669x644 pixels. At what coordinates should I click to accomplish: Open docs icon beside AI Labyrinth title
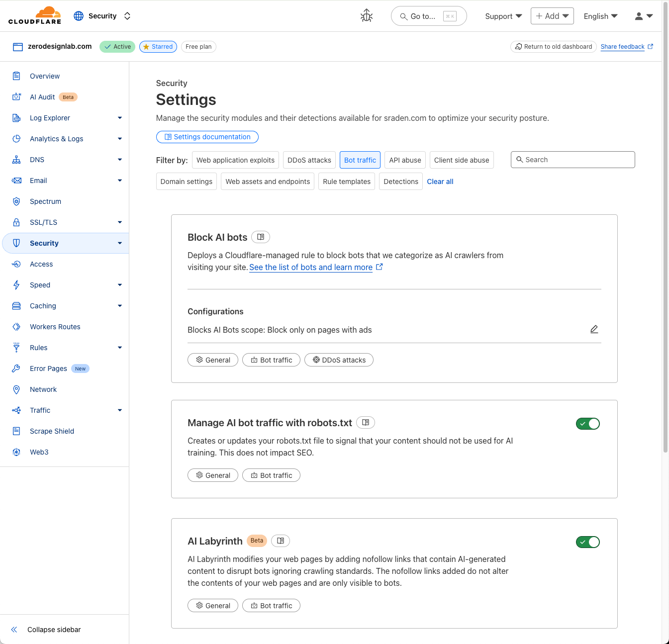281,541
